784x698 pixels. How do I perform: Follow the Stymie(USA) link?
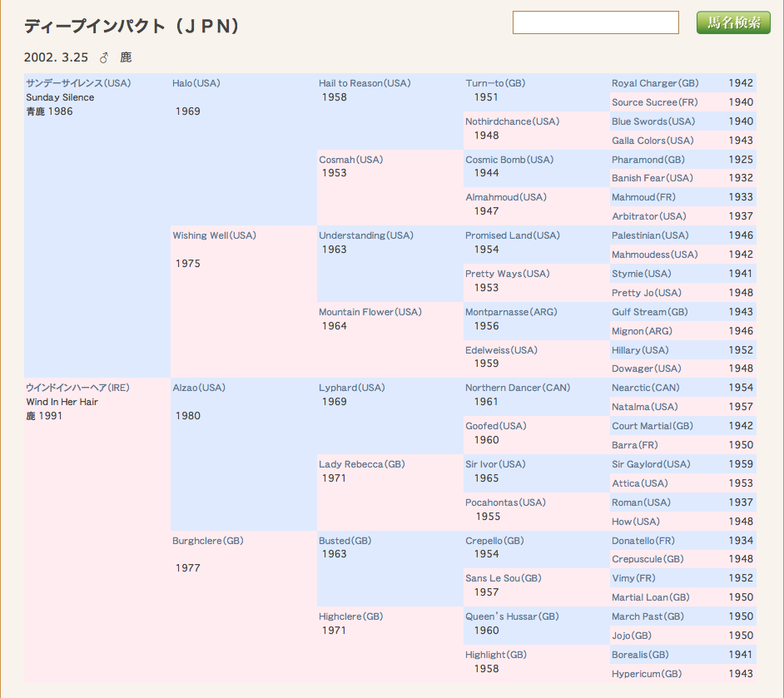click(641, 274)
